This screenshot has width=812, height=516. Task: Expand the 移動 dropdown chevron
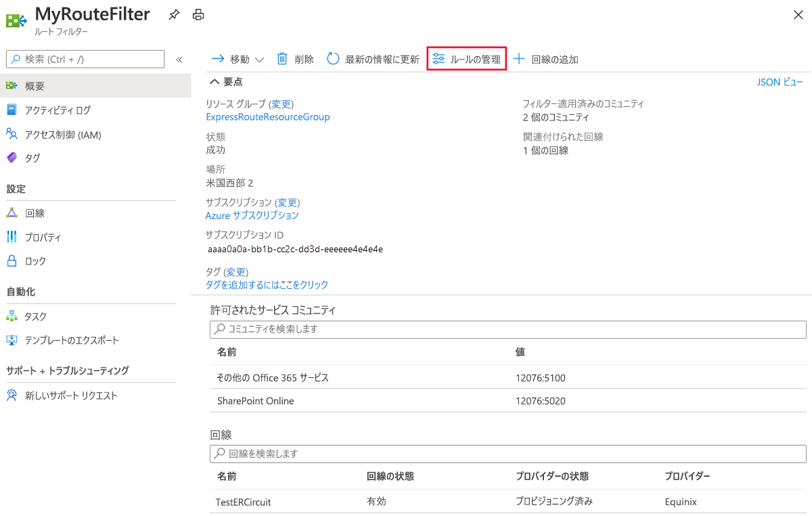click(259, 60)
